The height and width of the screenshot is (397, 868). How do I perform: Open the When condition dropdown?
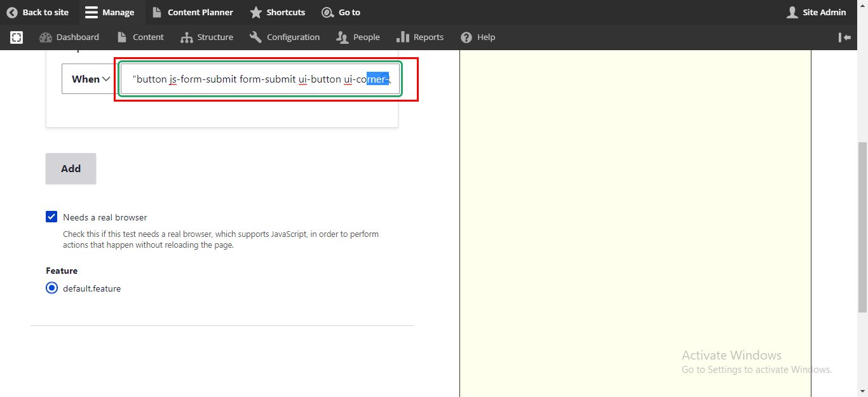pos(89,79)
